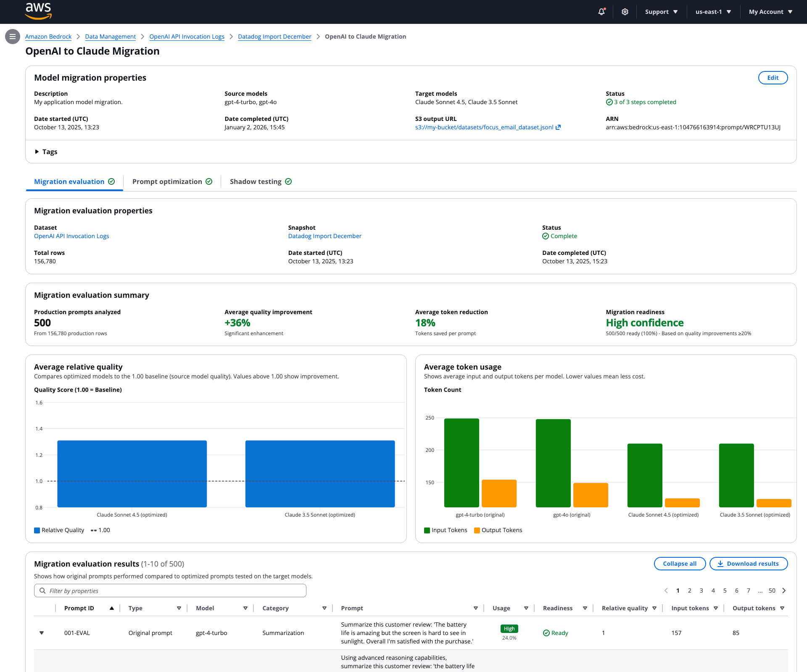Go to results page 5
807x672 pixels.
725,591
